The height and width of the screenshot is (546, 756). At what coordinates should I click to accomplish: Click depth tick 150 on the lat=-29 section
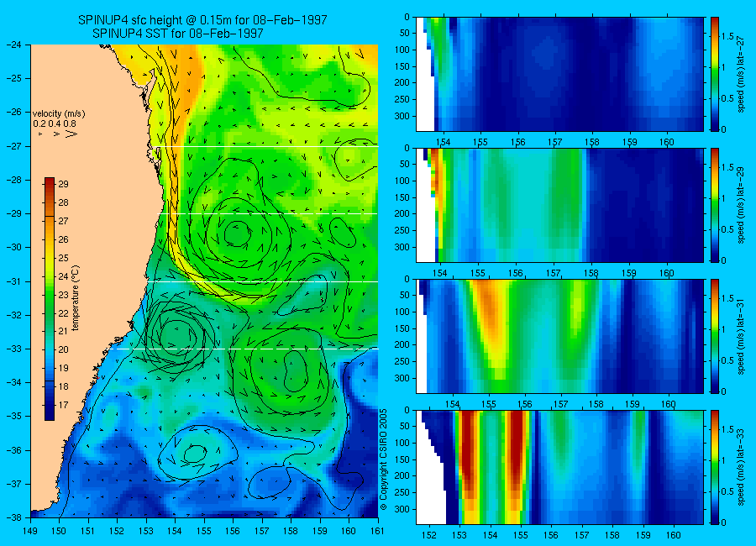click(402, 197)
